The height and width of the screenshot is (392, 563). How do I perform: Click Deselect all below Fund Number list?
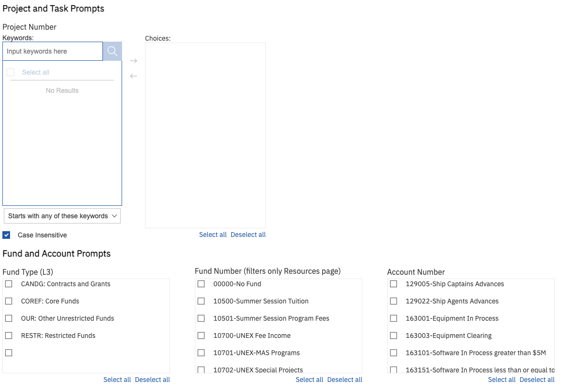click(x=345, y=380)
